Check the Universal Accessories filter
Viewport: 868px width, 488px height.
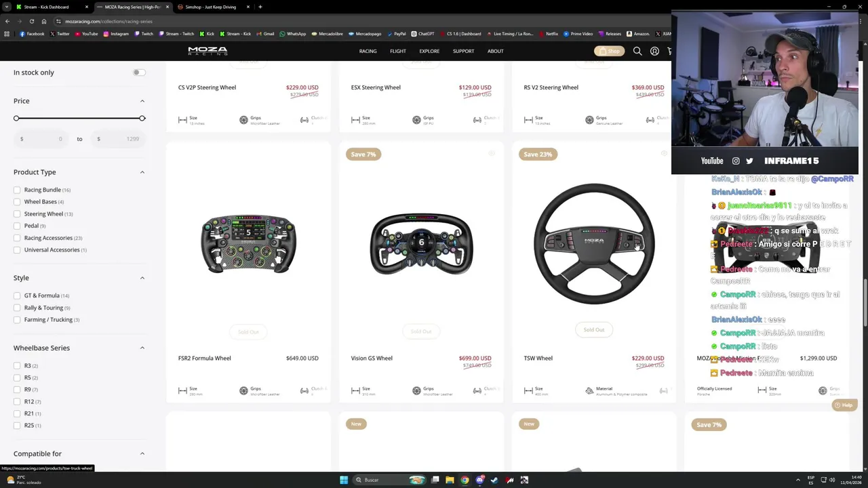pos(17,250)
